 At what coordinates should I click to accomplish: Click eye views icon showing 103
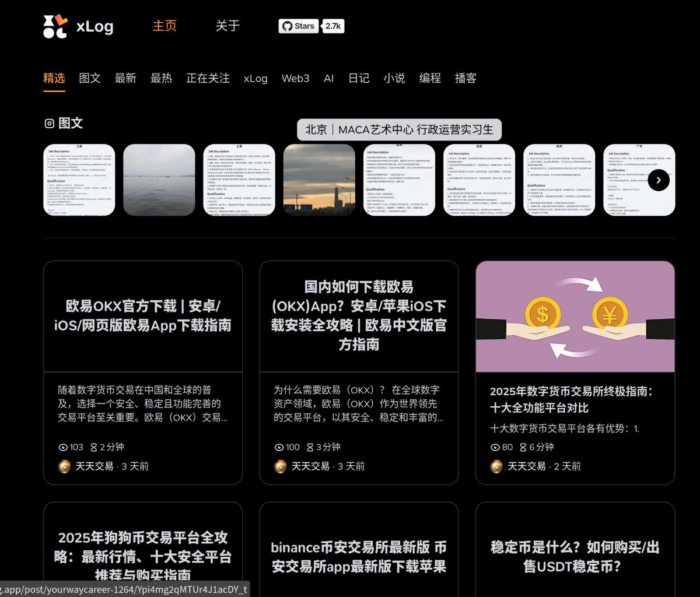point(64,447)
